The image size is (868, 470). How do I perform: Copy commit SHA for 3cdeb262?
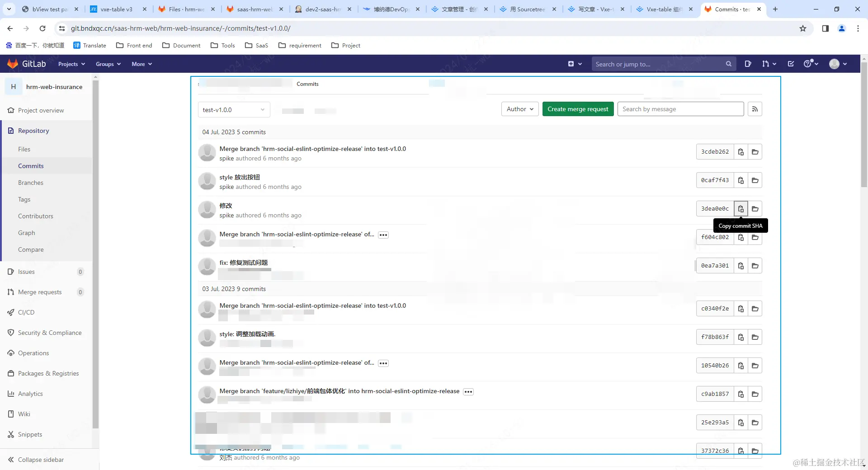tap(741, 152)
